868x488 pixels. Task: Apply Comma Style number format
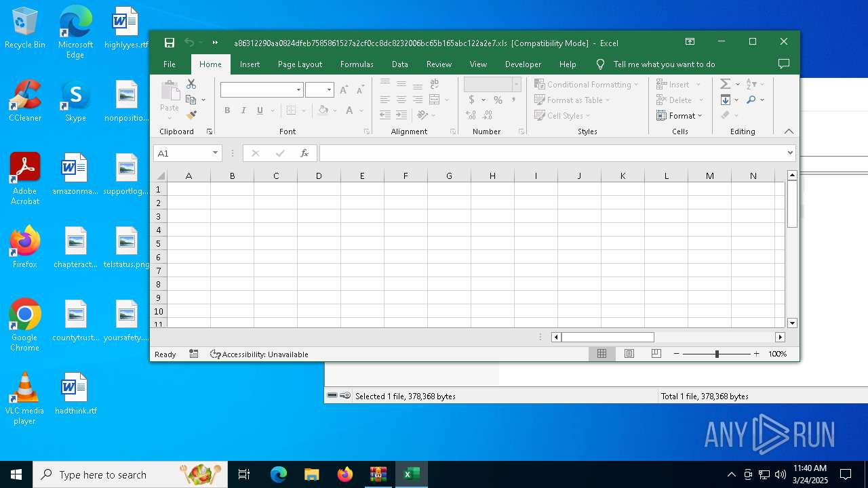513,100
